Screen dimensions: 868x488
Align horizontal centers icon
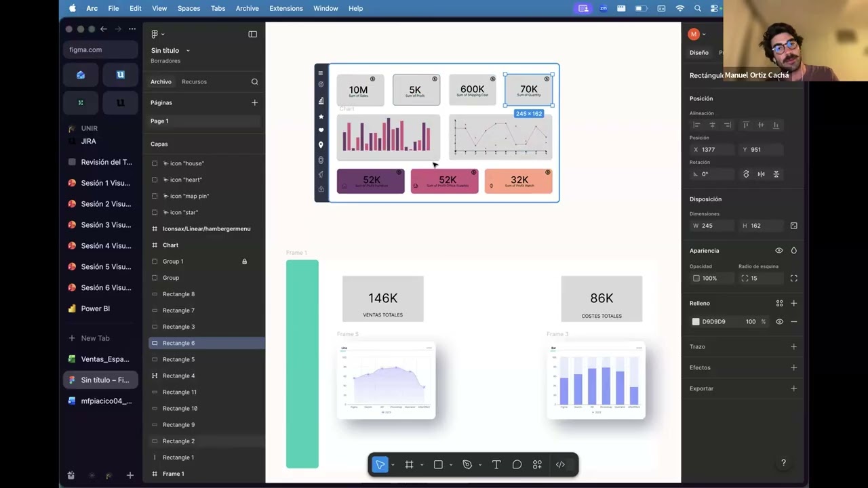point(712,125)
